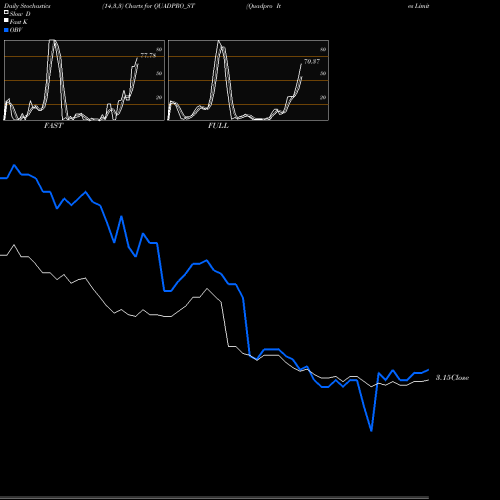Click the 80 axis label in FAST chart
This screenshot has height=500, width=500.
[159, 49]
